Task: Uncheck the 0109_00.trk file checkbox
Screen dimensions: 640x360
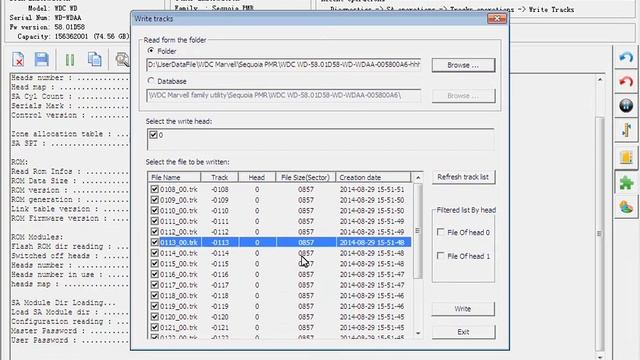Action: point(154,200)
